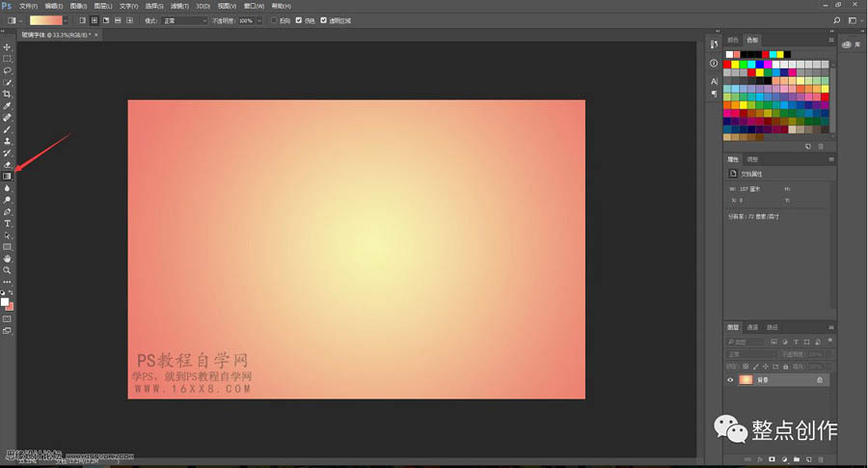Select the Blur tool
The width and height of the screenshot is (868, 468).
[7, 188]
